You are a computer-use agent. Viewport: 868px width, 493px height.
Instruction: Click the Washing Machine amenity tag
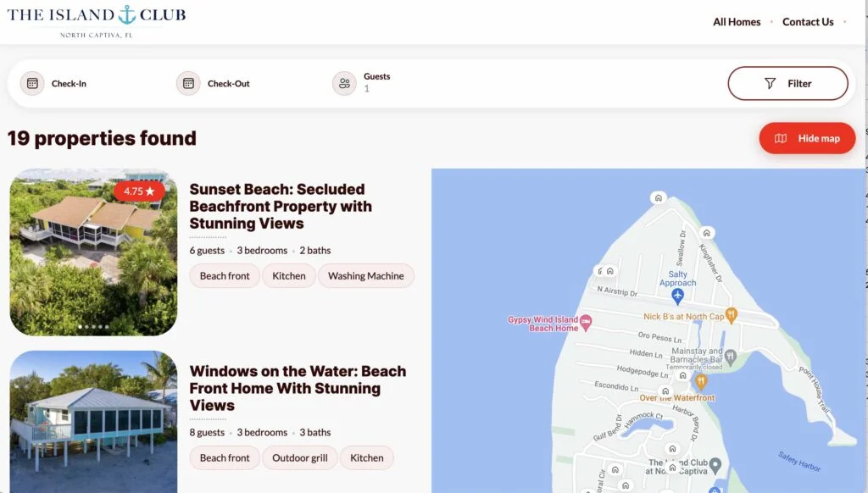[x=366, y=276]
